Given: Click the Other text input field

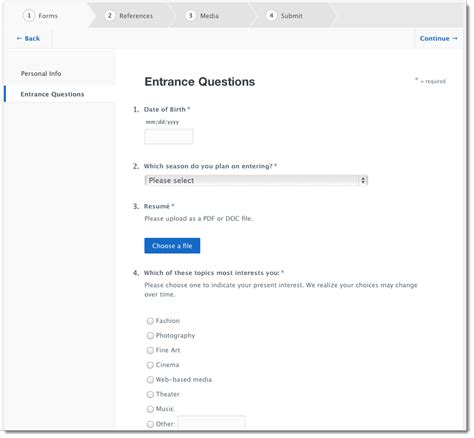Looking at the screenshot, I should tap(212, 423).
